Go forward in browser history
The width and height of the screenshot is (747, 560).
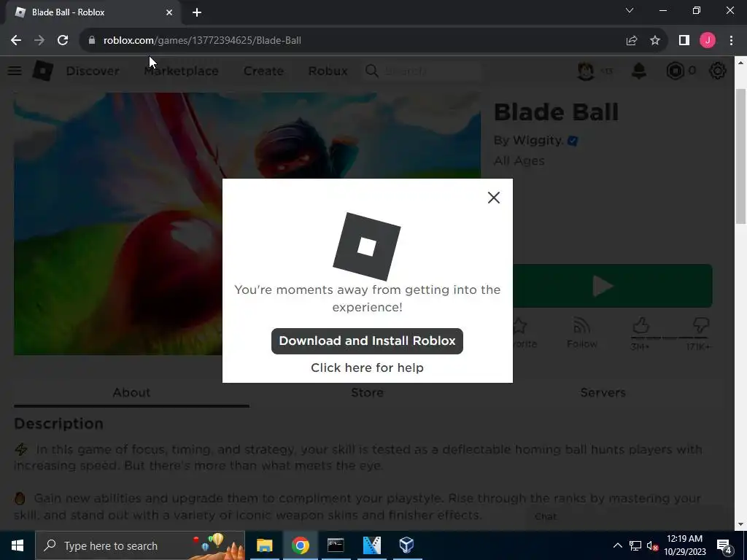(39, 41)
